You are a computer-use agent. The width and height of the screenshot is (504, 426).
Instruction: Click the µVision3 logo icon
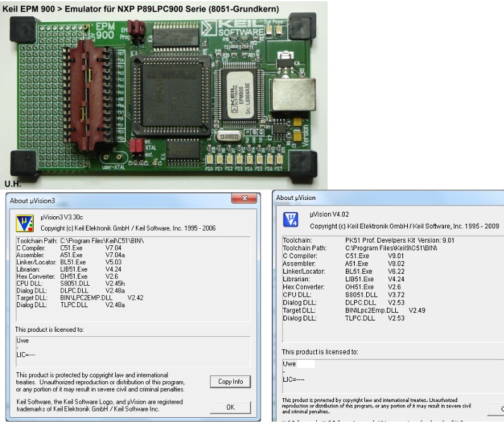25,224
